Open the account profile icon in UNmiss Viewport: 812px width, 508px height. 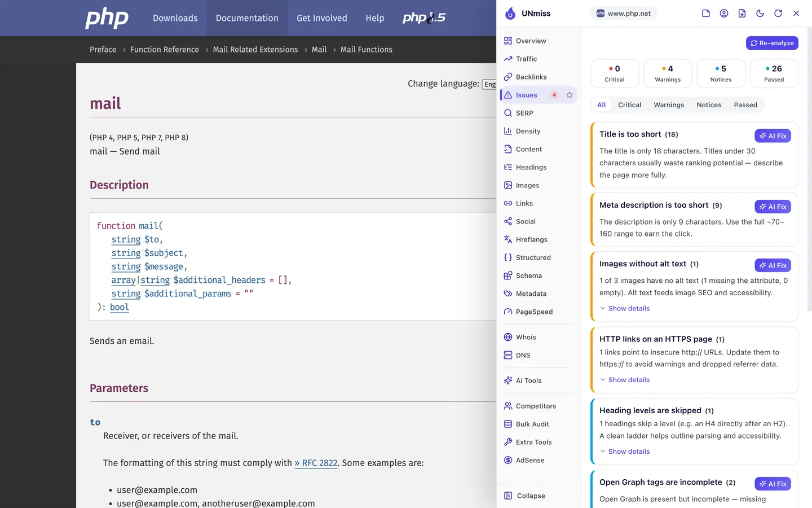(724, 14)
